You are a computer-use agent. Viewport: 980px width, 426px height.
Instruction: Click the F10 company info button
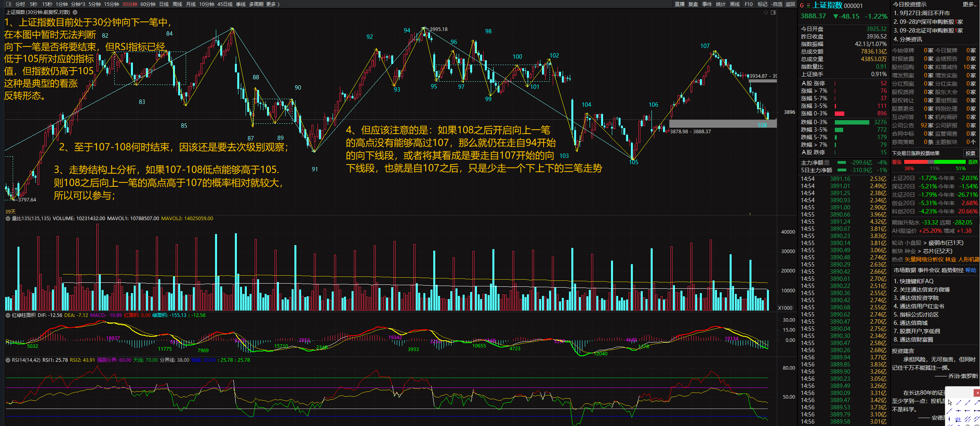(749, 4)
